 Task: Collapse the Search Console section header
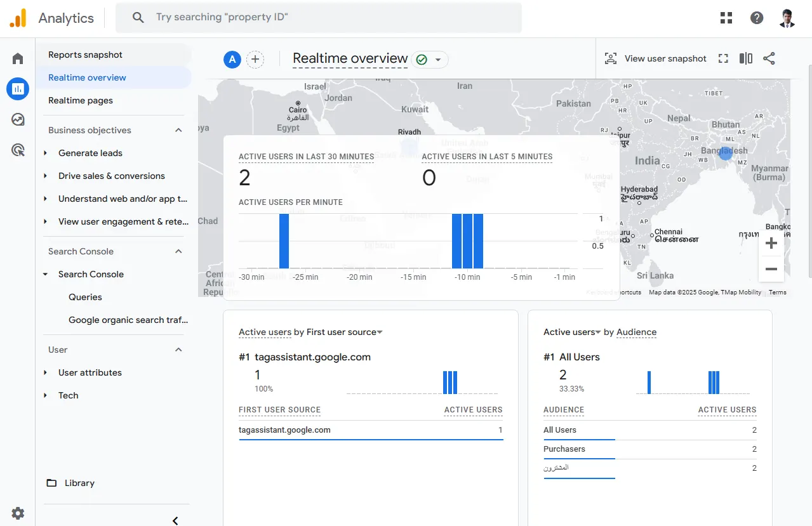click(178, 251)
